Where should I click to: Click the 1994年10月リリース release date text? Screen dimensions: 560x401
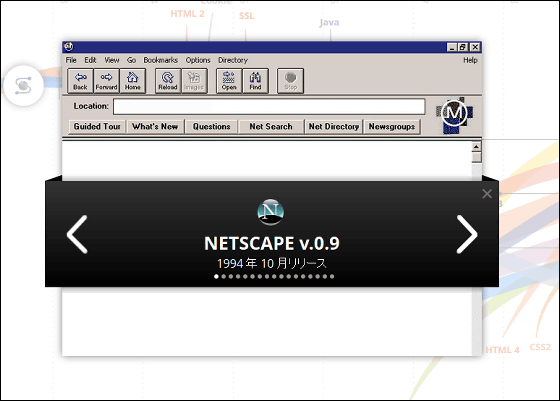pos(272,264)
